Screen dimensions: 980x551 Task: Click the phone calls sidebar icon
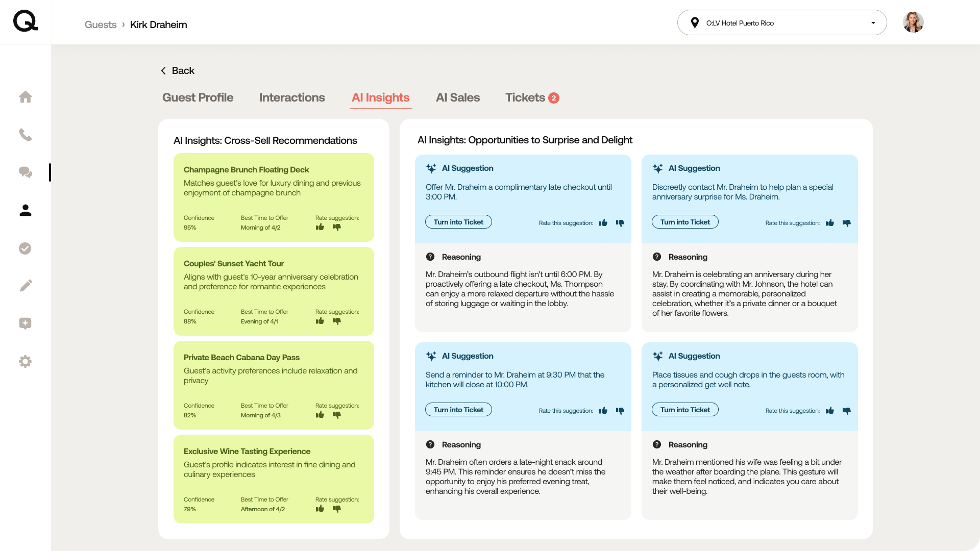coord(26,135)
